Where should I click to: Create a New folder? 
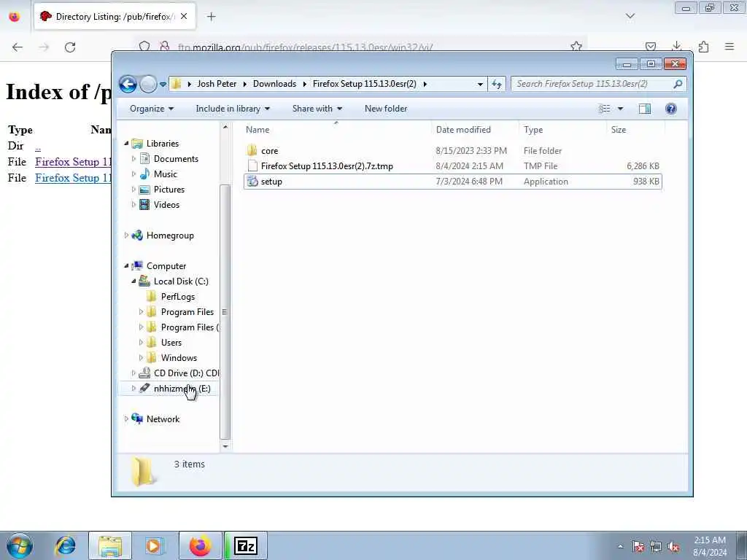tap(386, 109)
